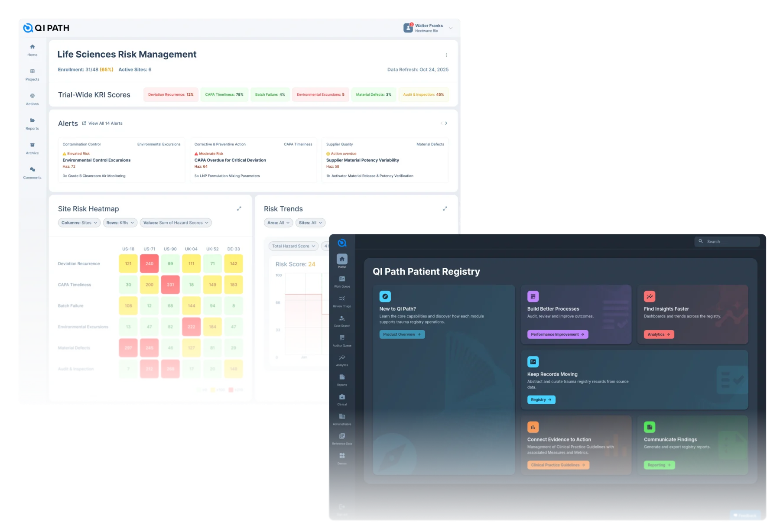
Task: Click the Analytics button on insights card
Action: [659, 334]
